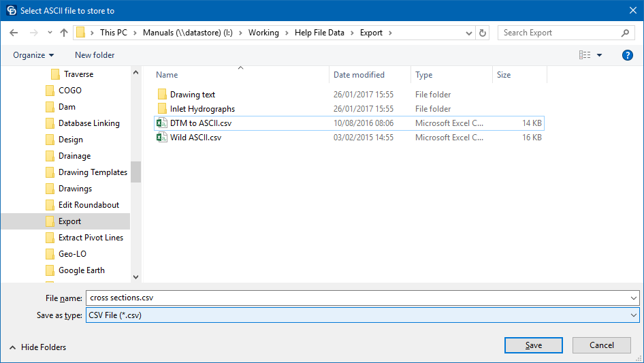Click the Back navigation arrow
This screenshot has height=363, width=644.
pyautogui.click(x=14, y=33)
